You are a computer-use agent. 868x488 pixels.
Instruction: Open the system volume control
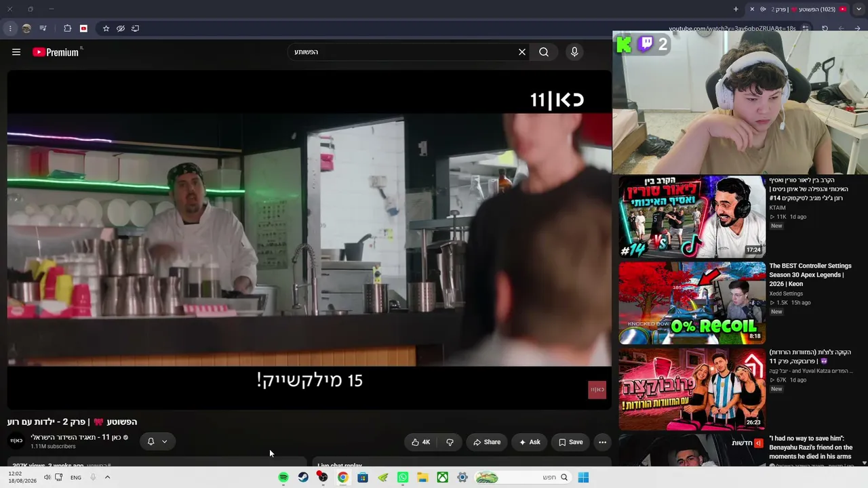[47, 477]
